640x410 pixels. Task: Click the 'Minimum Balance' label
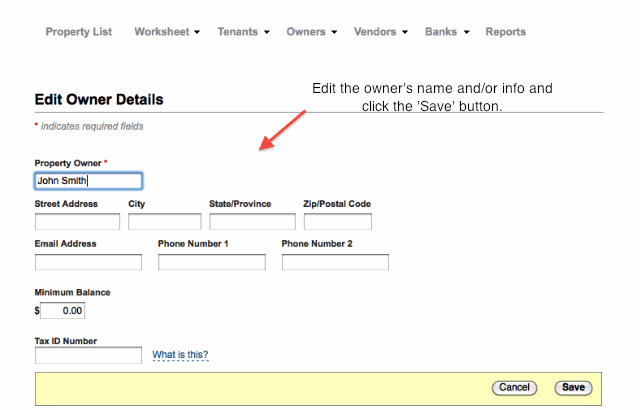(72, 293)
